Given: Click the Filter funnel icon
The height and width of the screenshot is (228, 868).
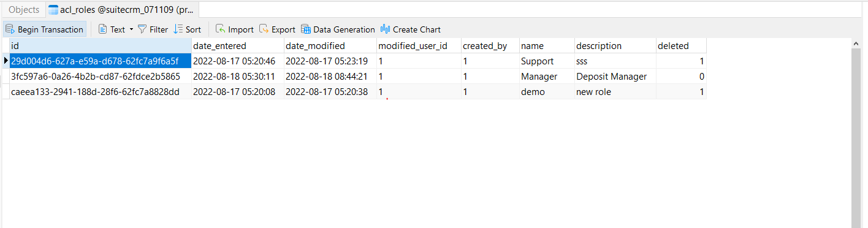Looking at the screenshot, I should [142, 29].
